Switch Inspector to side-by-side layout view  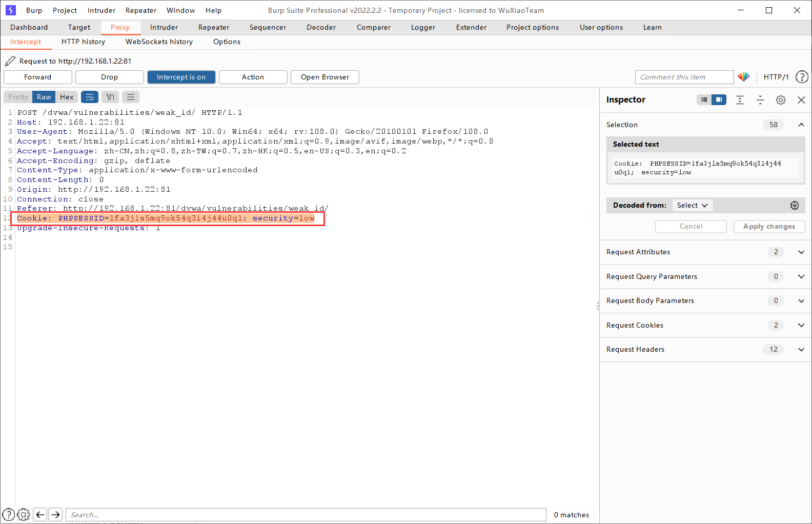tap(719, 99)
